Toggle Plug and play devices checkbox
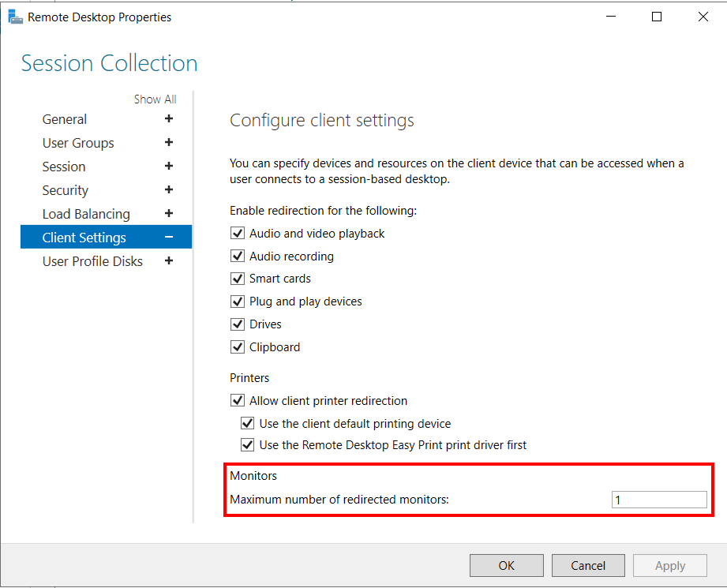 point(238,301)
